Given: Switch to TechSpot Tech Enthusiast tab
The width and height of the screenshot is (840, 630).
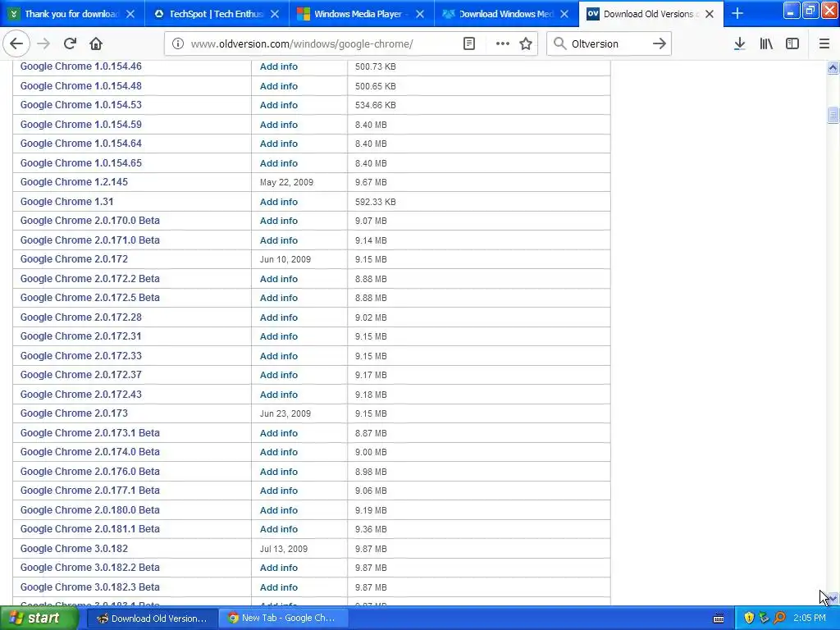Looking at the screenshot, I should pyautogui.click(x=217, y=14).
